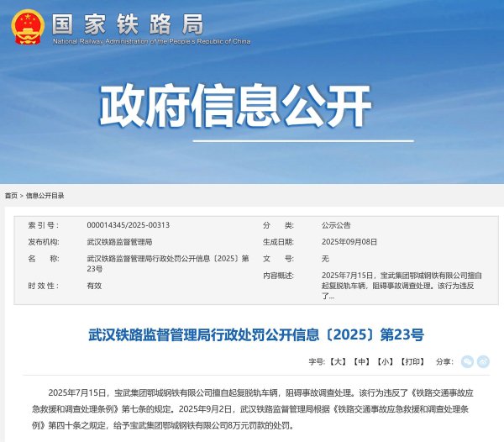
Task: Select index number 000014345/2025-00313
Action: (x=128, y=225)
